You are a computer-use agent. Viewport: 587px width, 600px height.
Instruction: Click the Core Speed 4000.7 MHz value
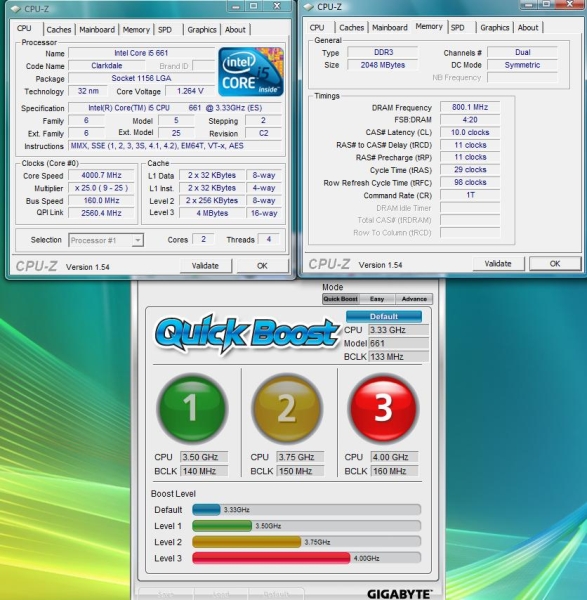101,175
